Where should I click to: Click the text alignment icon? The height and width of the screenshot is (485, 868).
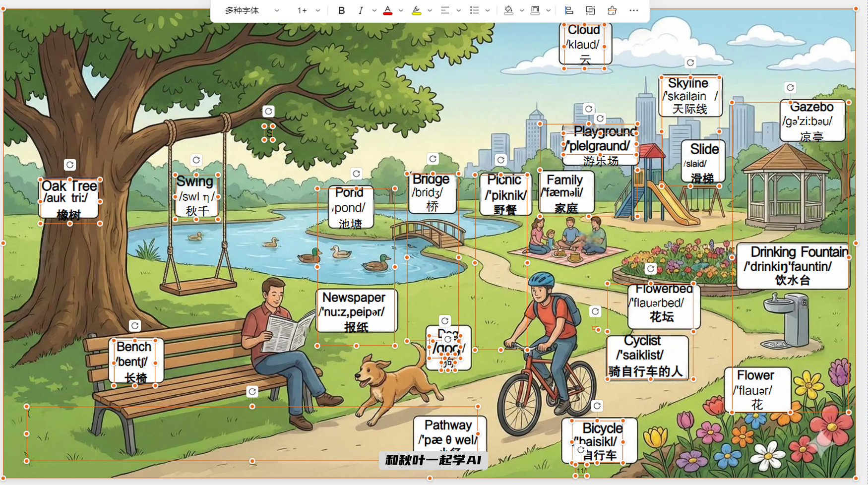click(x=445, y=10)
